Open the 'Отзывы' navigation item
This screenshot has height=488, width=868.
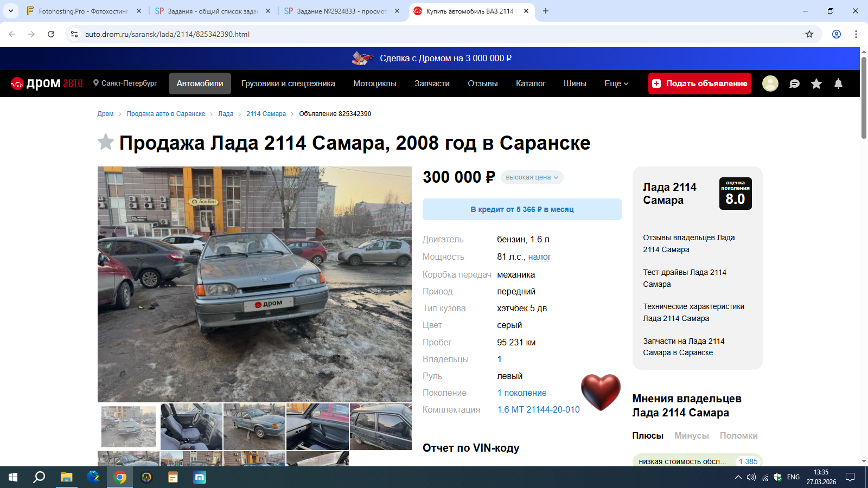click(x=483, y=84)
